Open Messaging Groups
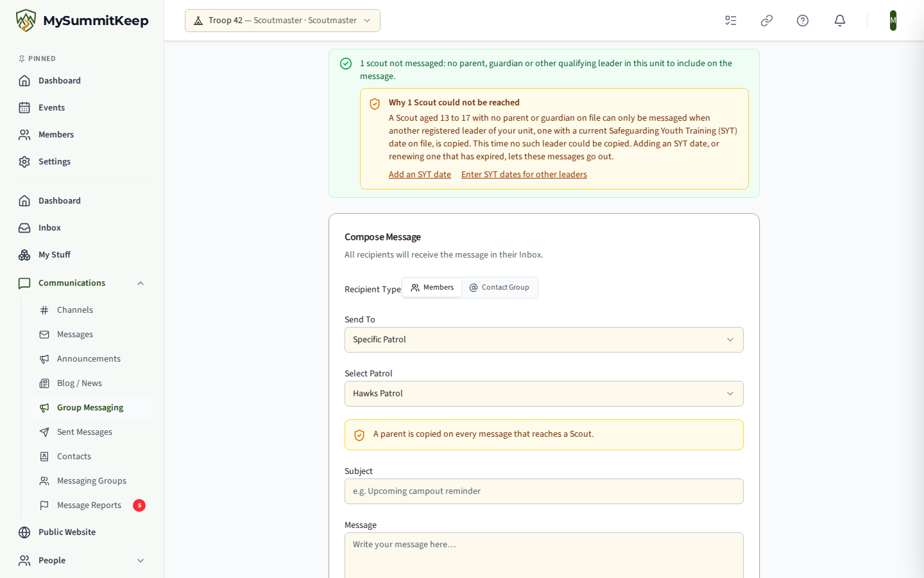Viewport: 924px width, 578px height. point(92,481)
